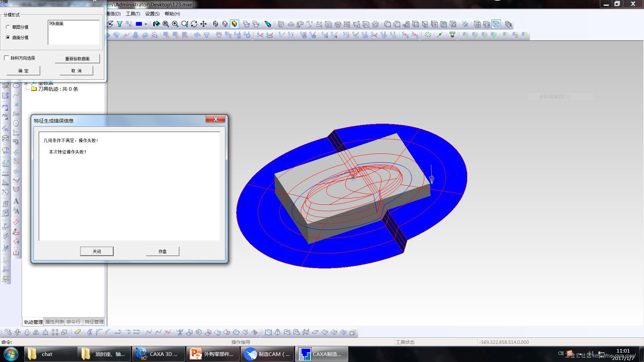Select the 草图分模 radio option
Image resolution: width=644 pixels, height=362 pixels.
point(8,27)
